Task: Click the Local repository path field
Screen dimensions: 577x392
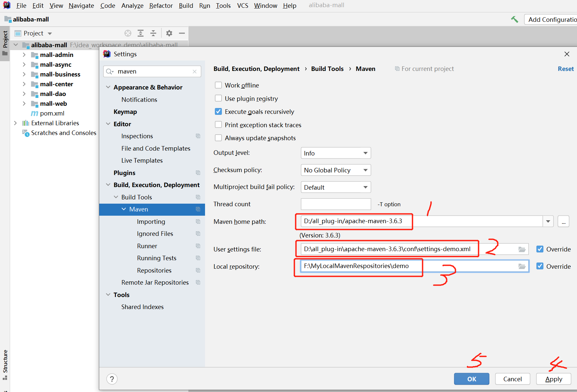Action: coord(415,266)
